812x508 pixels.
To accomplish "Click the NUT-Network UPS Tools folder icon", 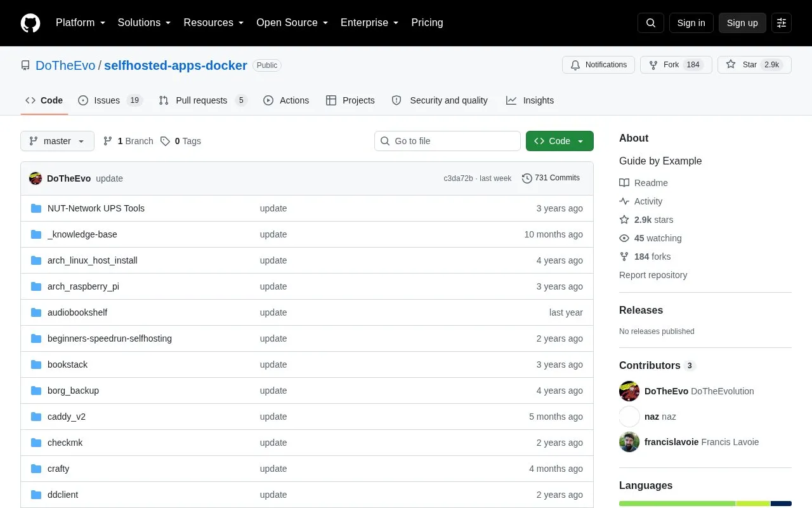I will pos(36,208).
